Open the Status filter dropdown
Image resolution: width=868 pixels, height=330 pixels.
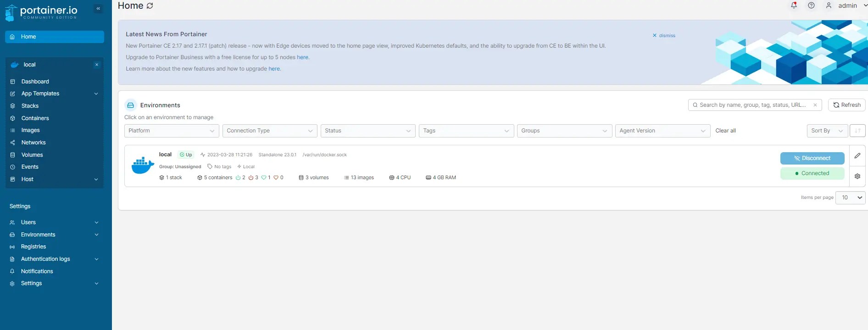[x=368, y=131]
